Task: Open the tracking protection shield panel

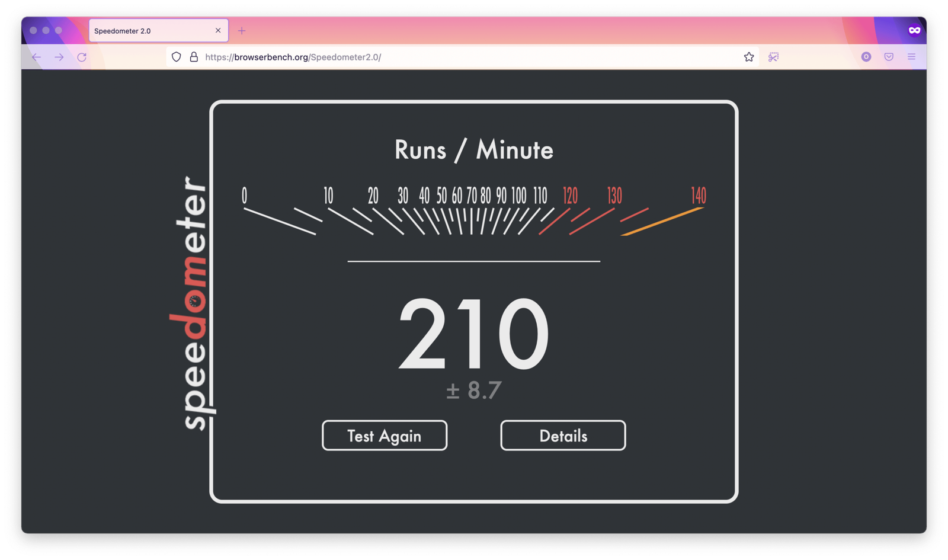Action: pyautogui.click(x=176, y=57)
